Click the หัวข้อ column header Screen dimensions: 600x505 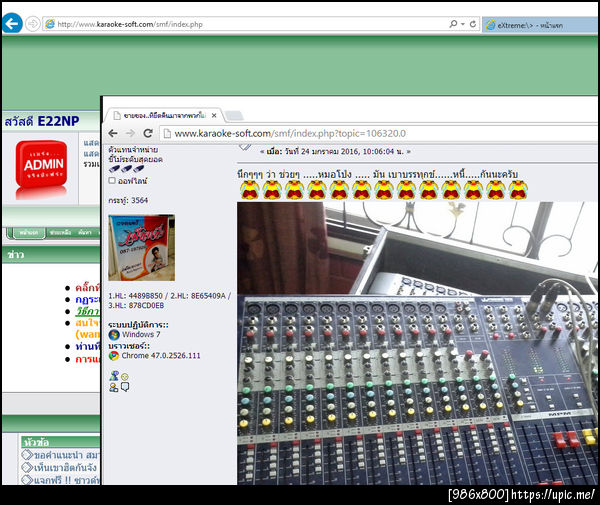click(36, 442)
